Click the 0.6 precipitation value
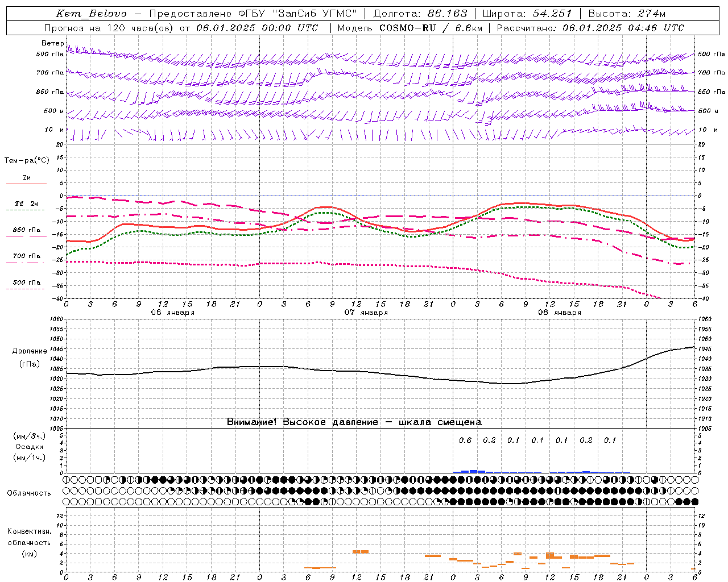728x582 pixels. [465, 440]
